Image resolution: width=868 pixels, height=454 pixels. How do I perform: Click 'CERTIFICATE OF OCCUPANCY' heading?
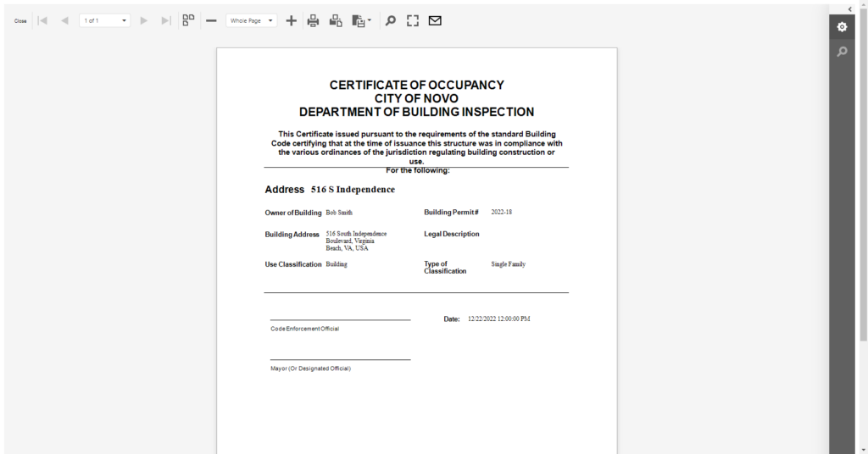click(417, 86)
